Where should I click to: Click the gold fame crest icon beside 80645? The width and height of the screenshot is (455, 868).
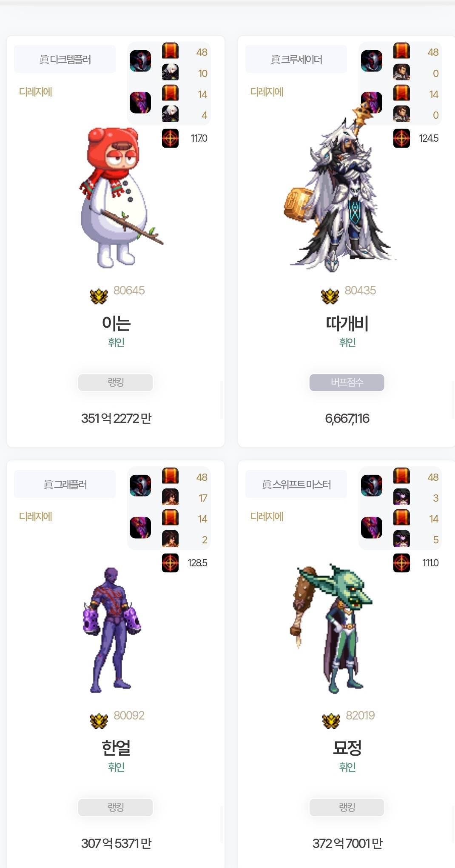[x=99, y=296]
